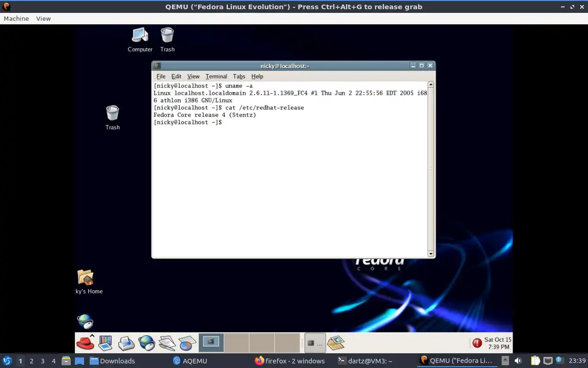Click the host clock 23:39

[577, 361]
